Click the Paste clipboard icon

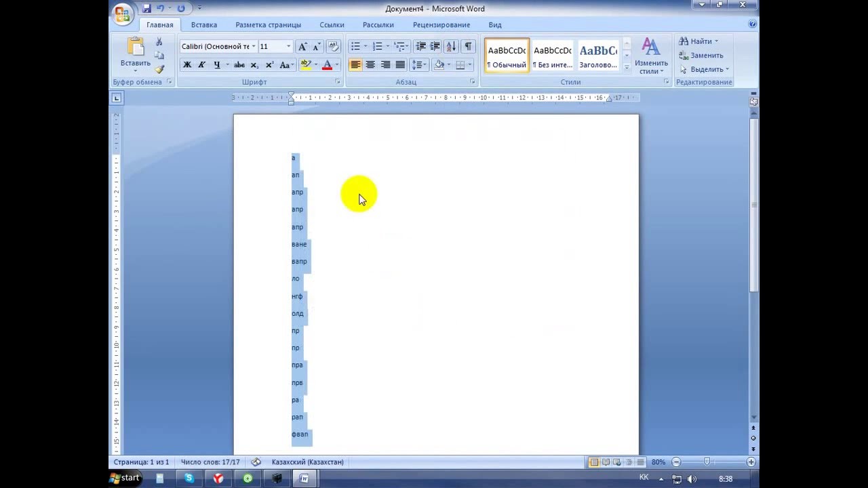(x=136, y=47)
